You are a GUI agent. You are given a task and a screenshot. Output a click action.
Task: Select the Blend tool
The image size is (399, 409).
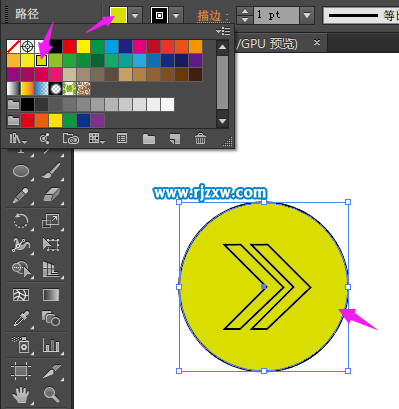[x=51, y=318]
